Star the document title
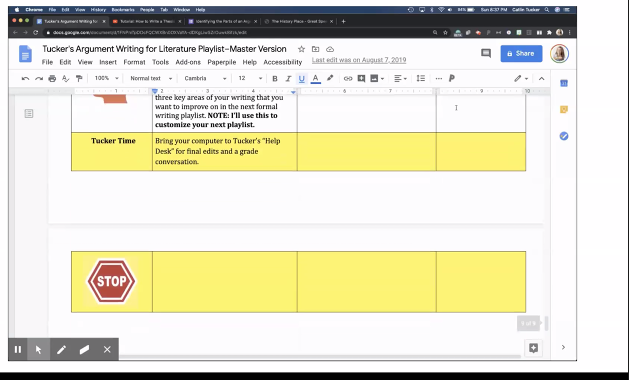 301,49
